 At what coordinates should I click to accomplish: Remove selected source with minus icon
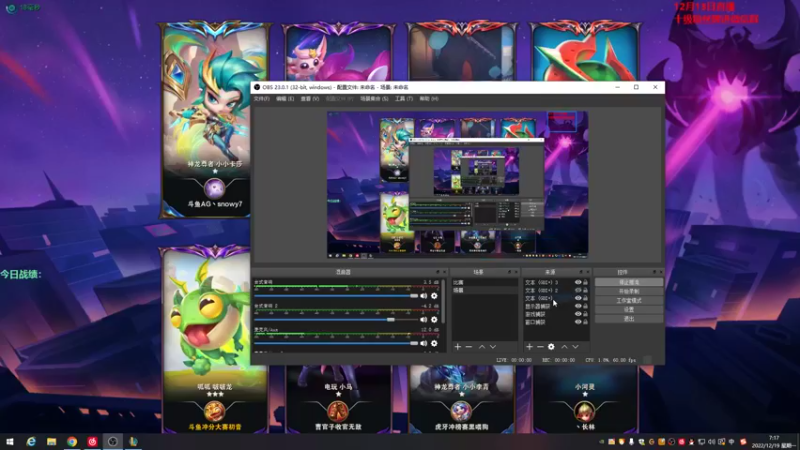pyautogui.click(x=540, y=347)
